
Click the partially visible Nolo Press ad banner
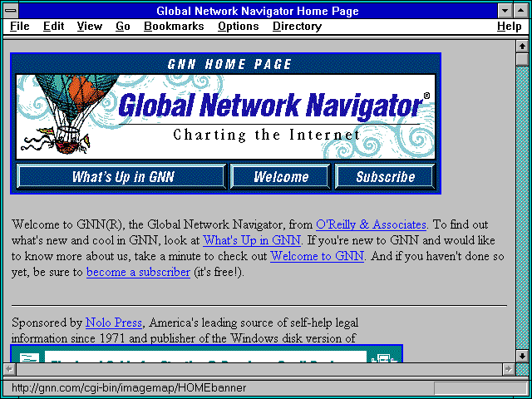pos(207,353)
